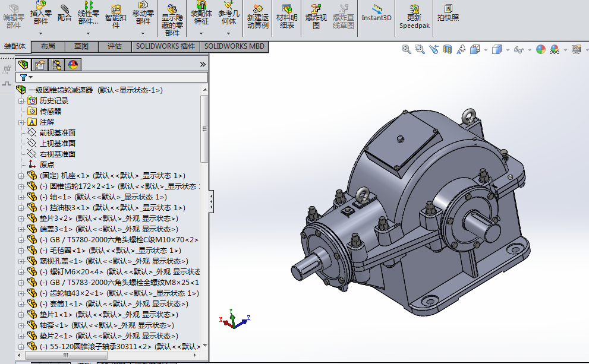Image resolution: width=589 pixels, height=364 pixels.
Task: Open dropdown arrow under 插入零部件
Action: coord(41,33)
